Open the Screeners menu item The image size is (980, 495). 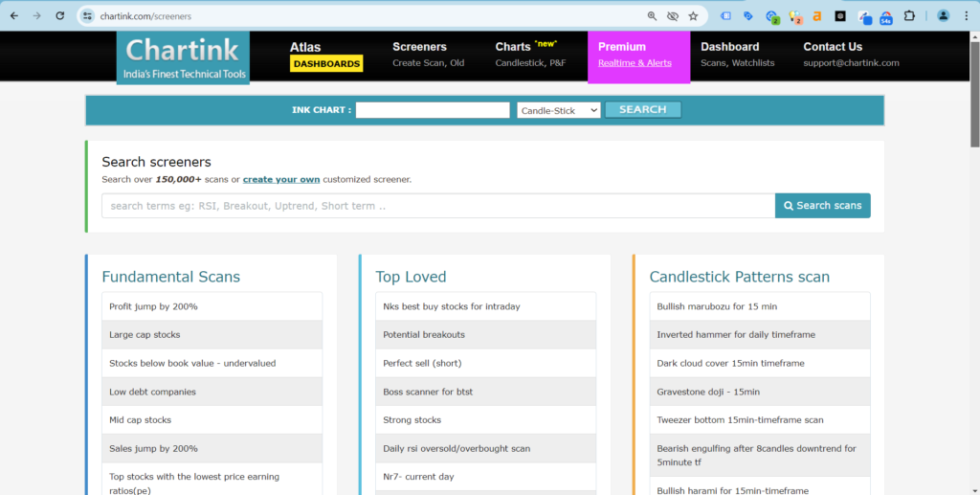pos(428,55)
